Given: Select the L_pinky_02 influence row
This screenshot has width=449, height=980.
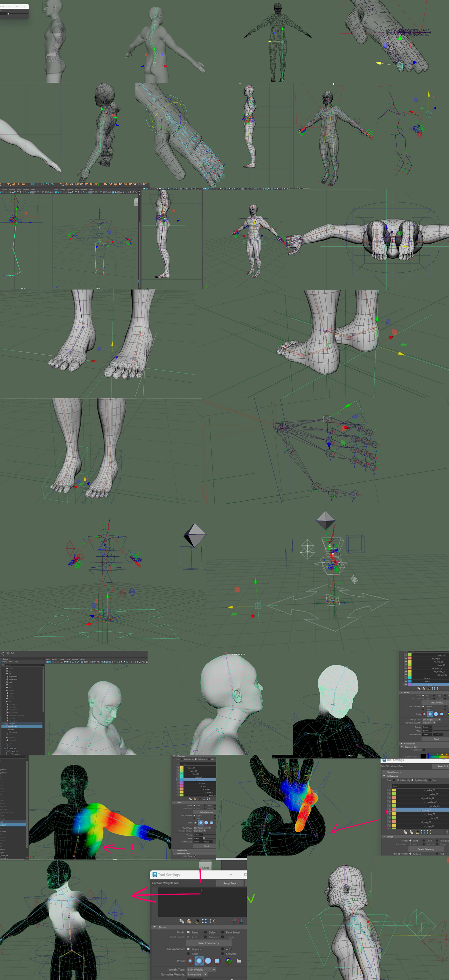Looking at the screenshot, I should tap(418, 814).
